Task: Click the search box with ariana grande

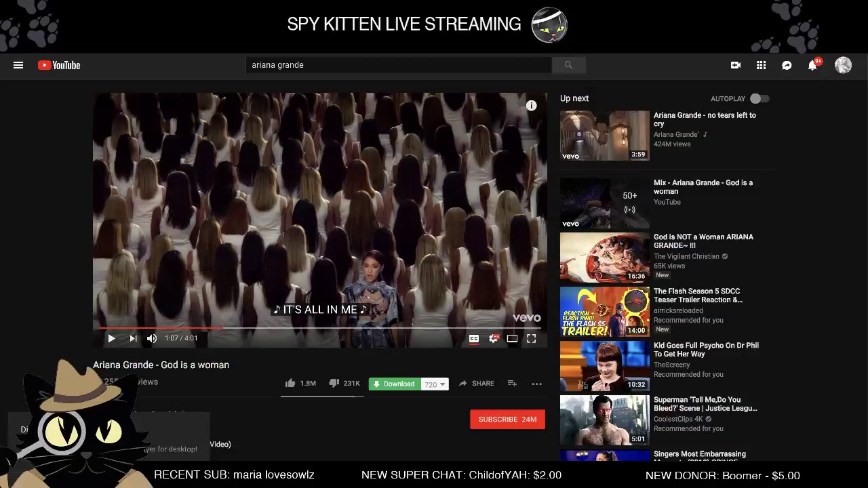Action: 399,65
